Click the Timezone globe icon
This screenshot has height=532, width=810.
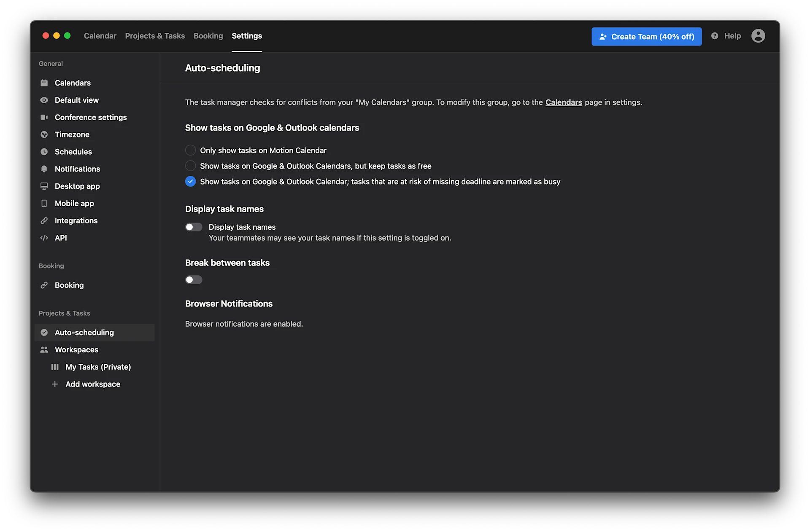44,134
